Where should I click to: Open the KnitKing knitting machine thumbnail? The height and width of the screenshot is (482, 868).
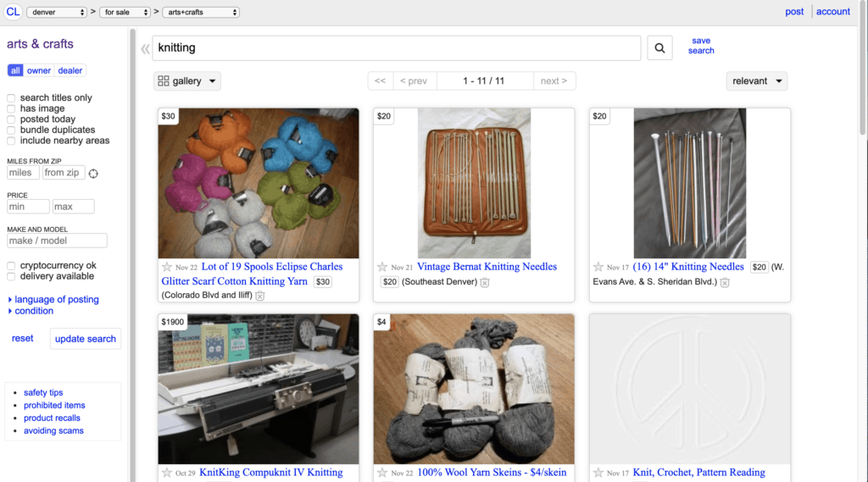(x=259, y=389)
